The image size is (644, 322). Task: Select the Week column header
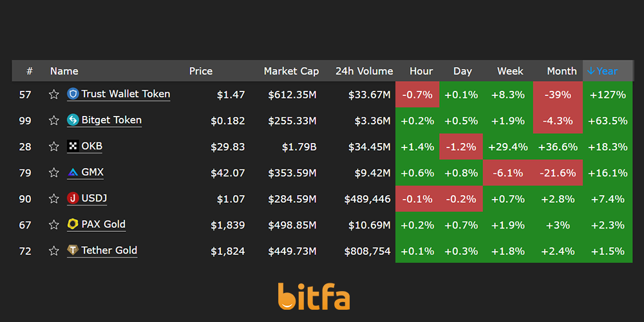point(510,71)
